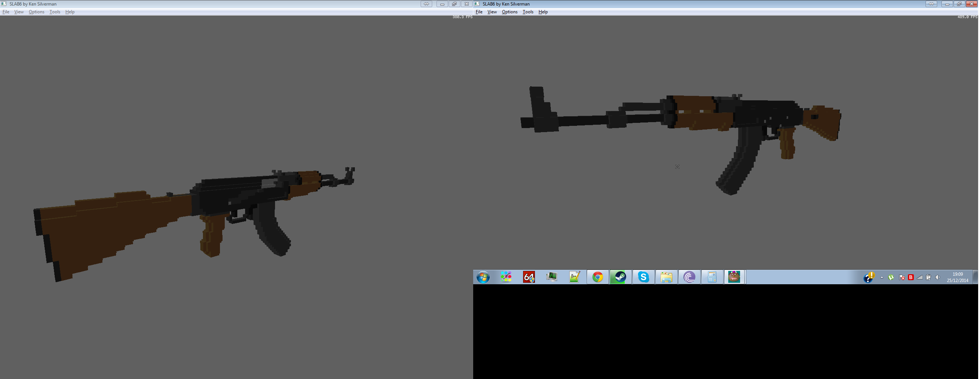980x379 pixels.
Task: Switch to BitTorrent on the taskbar
Action: coord(689,277)
